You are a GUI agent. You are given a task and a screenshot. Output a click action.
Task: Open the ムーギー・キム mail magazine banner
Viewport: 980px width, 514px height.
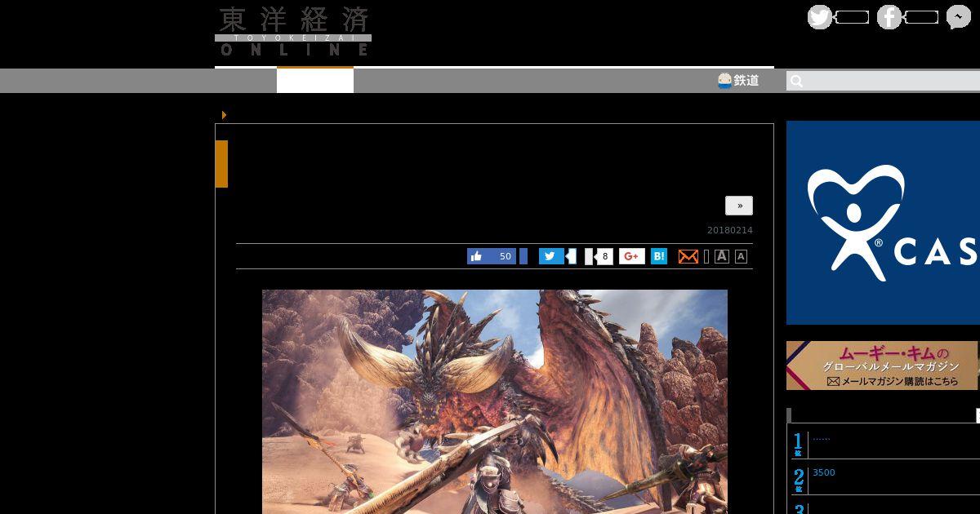pos(882,366)
